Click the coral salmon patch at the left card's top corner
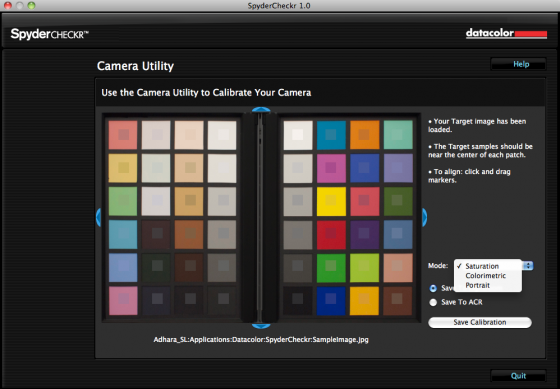 123,135
